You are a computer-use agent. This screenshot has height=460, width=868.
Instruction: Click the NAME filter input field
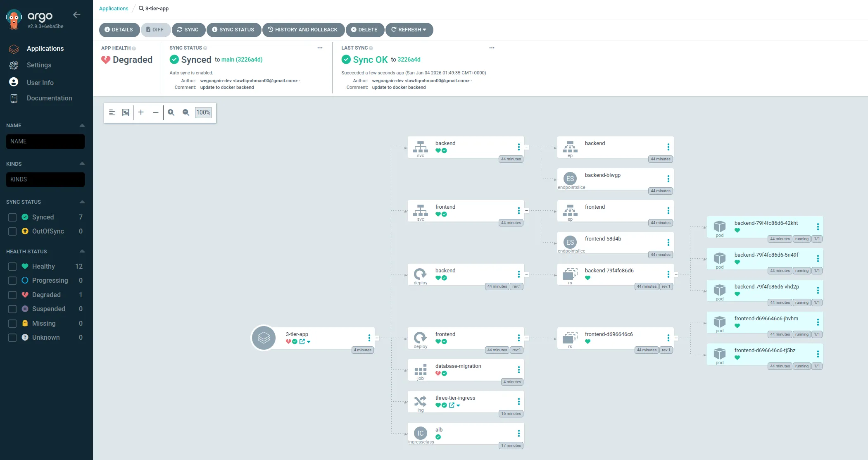(45, 141)
